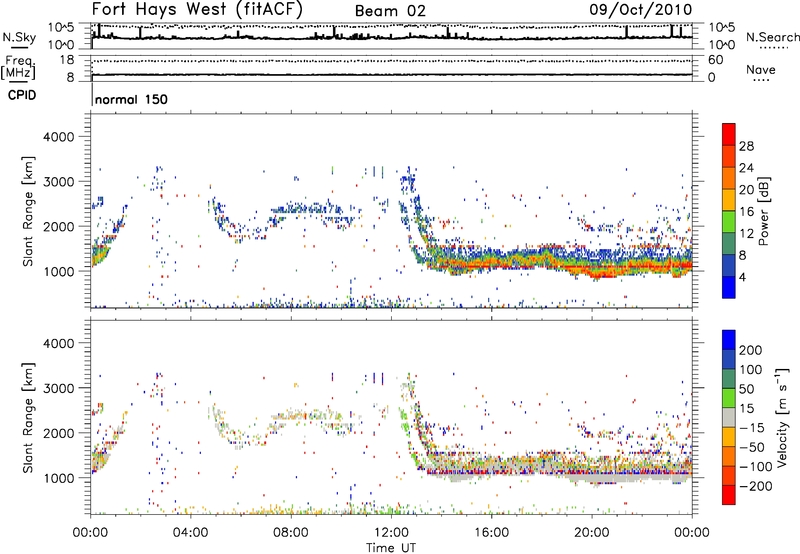Click the "28" power colorbar label
This screenshot has width=800, height=554.
pyautogui.click(x=746, y=146)
